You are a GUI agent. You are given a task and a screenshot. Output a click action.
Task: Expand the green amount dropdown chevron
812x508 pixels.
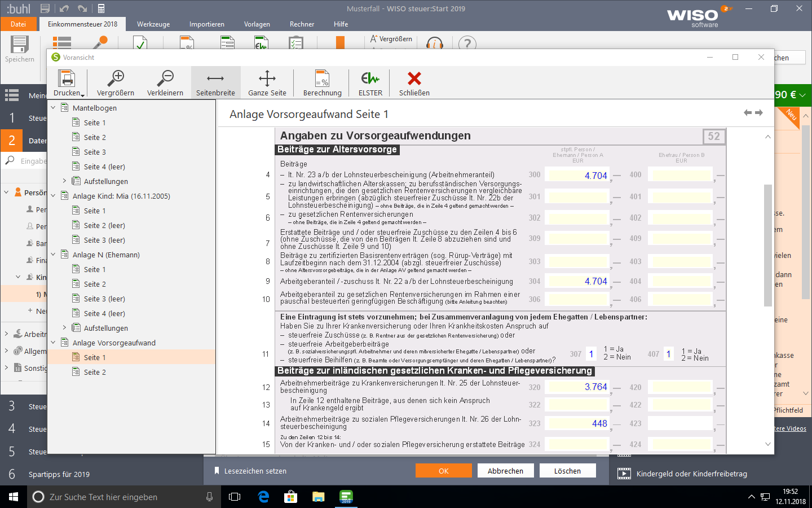(x=803, y=95)
